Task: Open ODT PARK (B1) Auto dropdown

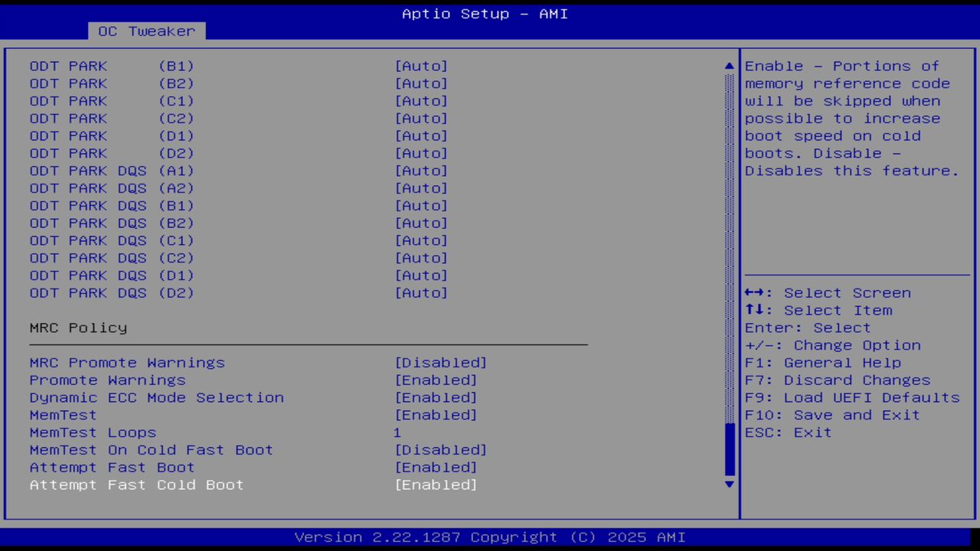Action: tap(421, 67)
